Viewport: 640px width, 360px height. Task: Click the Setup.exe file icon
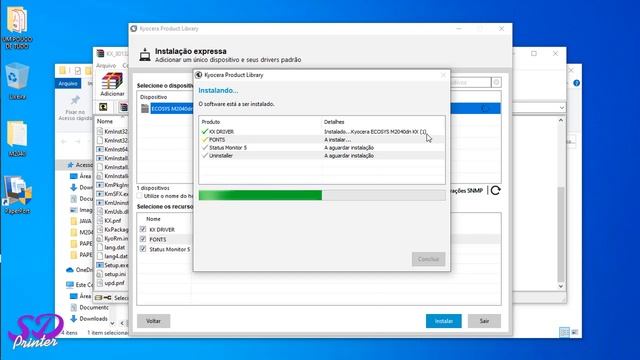100,265
